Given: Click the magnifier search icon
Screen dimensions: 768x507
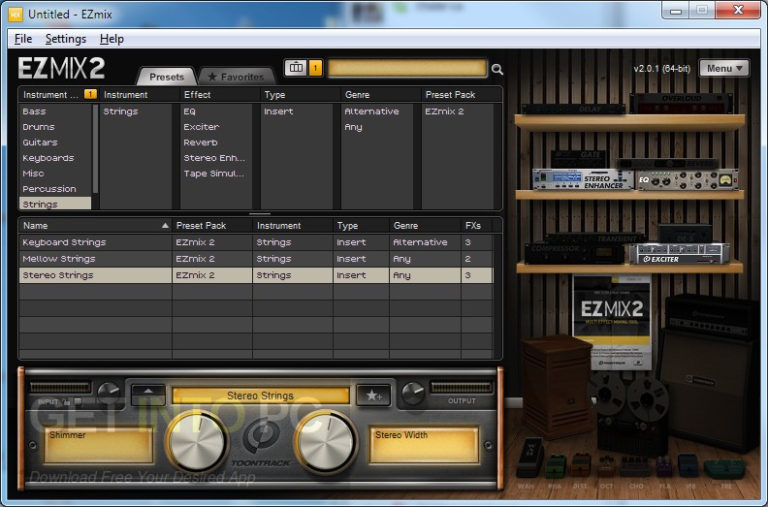Looking at the screenshot, I should (497, 69).
